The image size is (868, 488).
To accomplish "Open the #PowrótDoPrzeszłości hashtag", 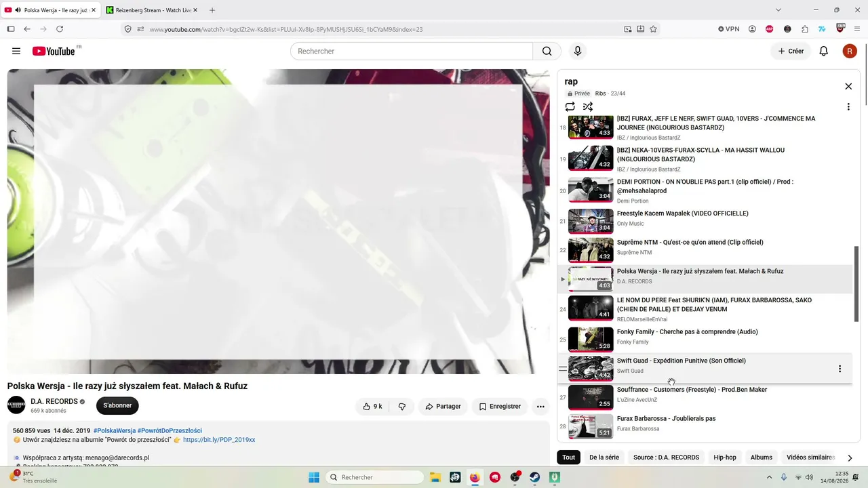I will tap(170, 431).
